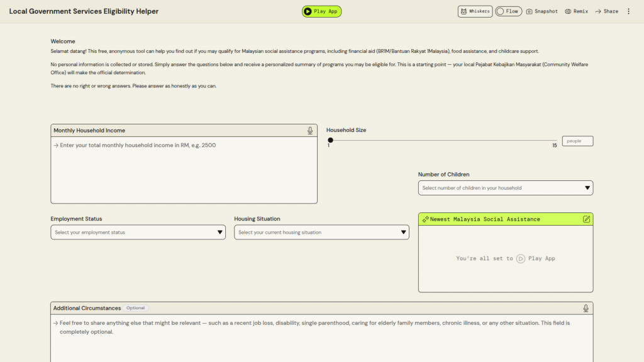Take a Snapshot of the app

541,11
